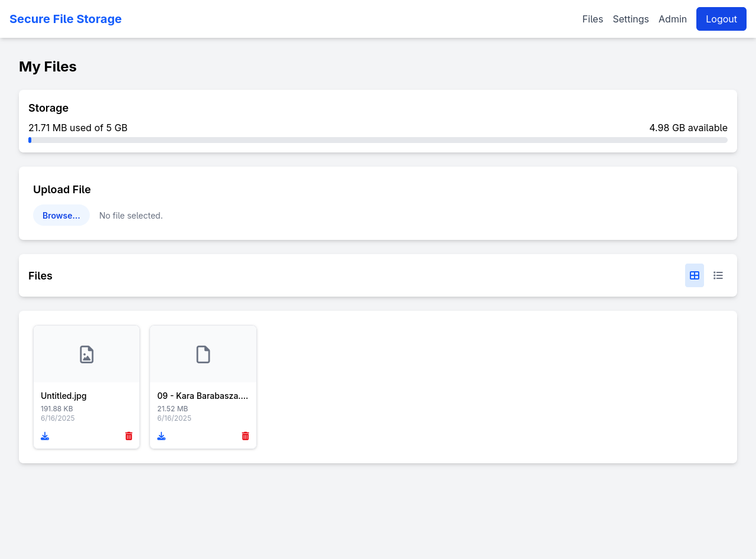Delete the Untitled.jpg file

tap(129, 436)
